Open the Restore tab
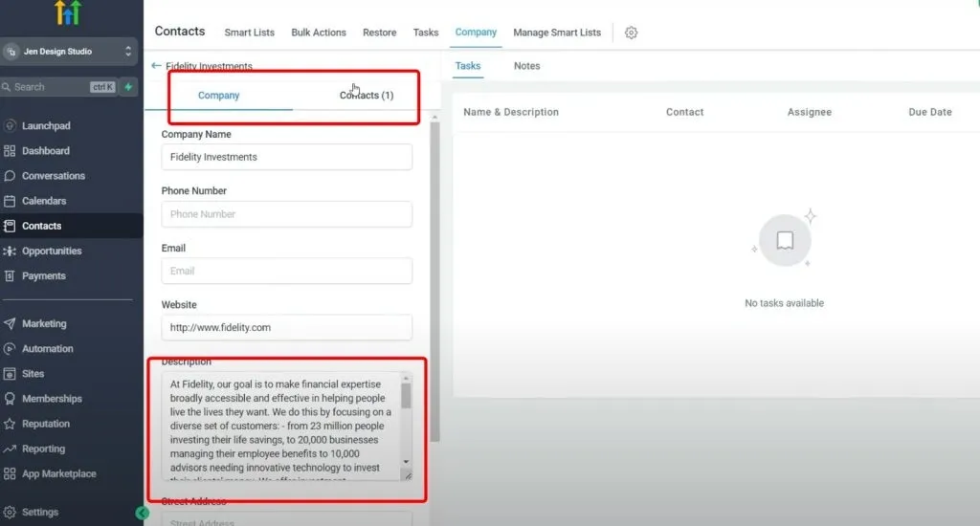The height and width of the screenshot is (526, 980). click(379, 33)
